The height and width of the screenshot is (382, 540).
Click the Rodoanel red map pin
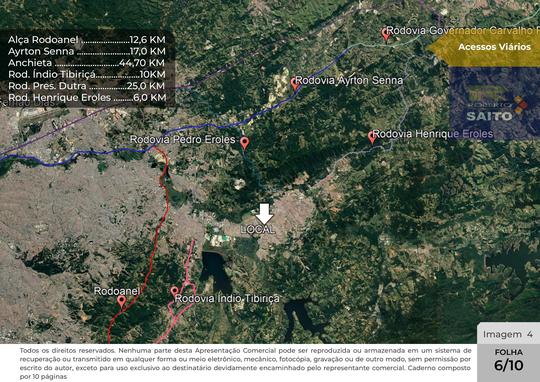coord(121,301)
